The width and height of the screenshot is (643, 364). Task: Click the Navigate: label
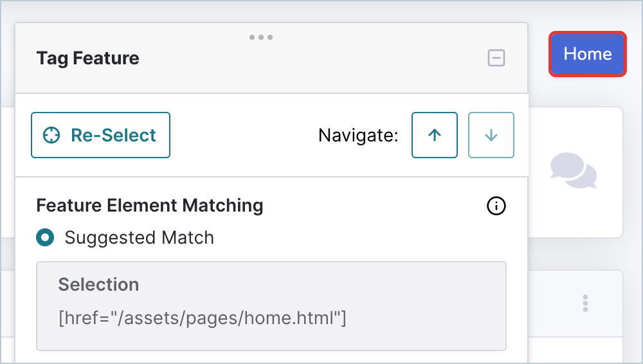click(358, 135)
